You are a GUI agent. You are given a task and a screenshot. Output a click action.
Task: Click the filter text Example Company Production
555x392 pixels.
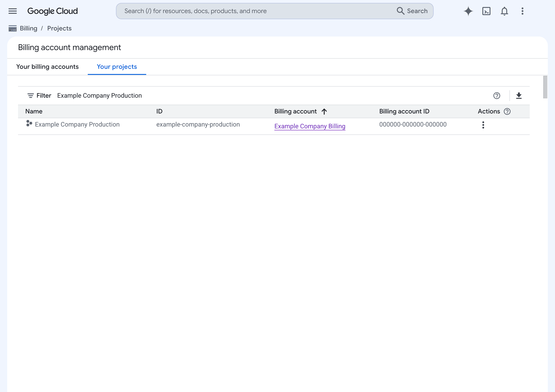99,95
